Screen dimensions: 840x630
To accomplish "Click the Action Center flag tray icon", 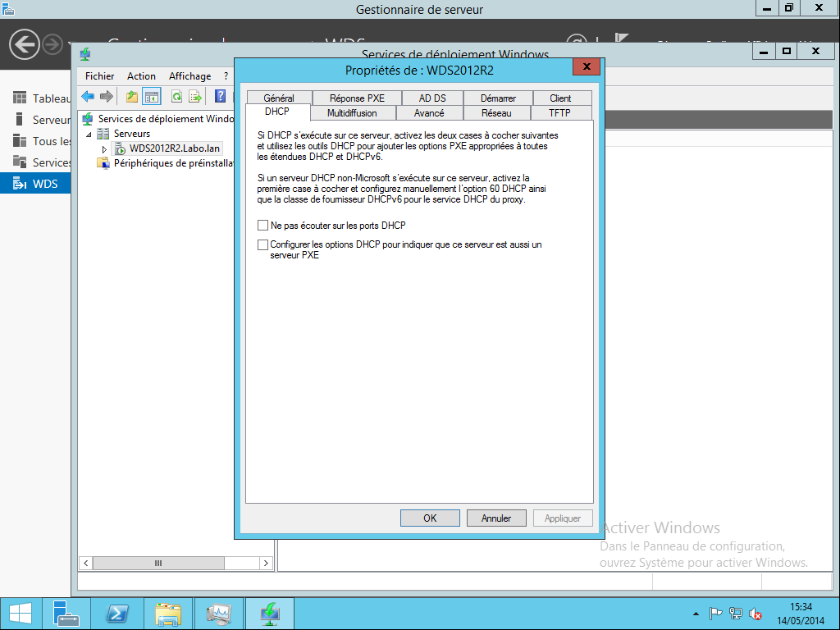I will 715,614.
